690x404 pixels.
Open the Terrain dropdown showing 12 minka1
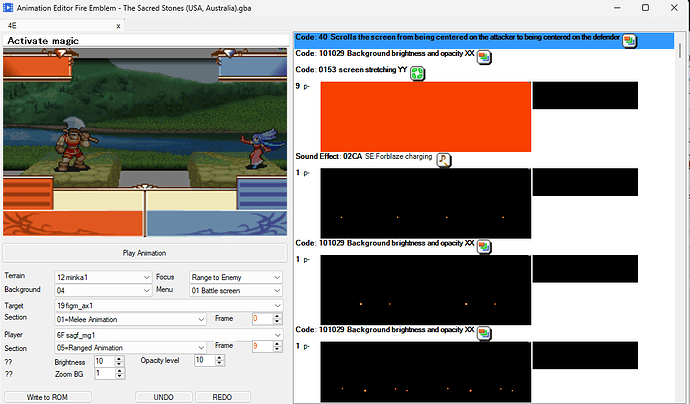click(103, 277)
